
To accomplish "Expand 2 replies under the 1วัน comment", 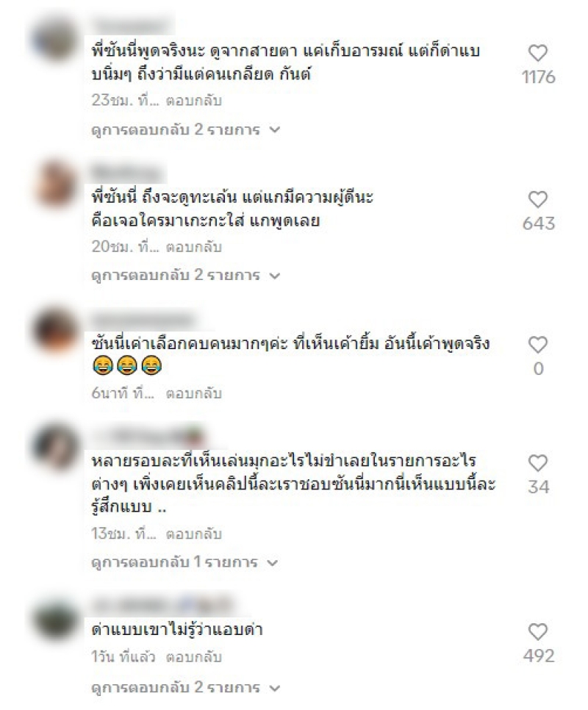I will pos(186,687).
